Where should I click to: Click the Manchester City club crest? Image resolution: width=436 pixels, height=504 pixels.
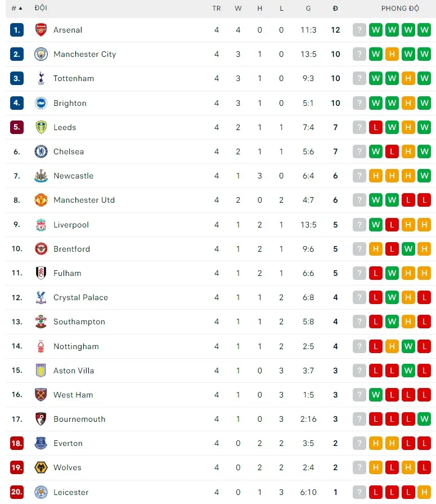pos(41,54)
